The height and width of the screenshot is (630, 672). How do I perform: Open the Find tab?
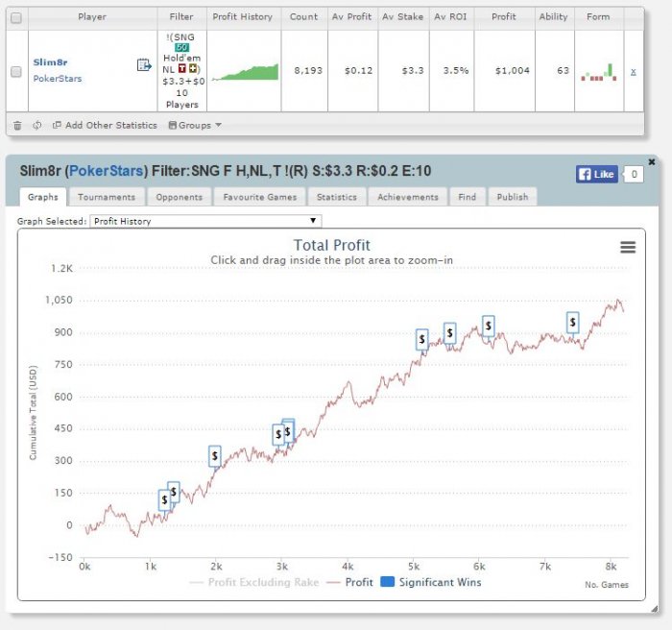[468, 197]
